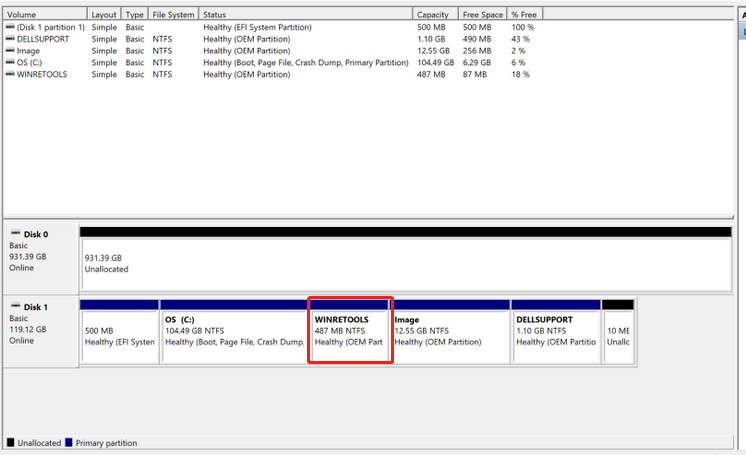
Task: Select the WINRETOOLS volume name in list
Action: 42,74
